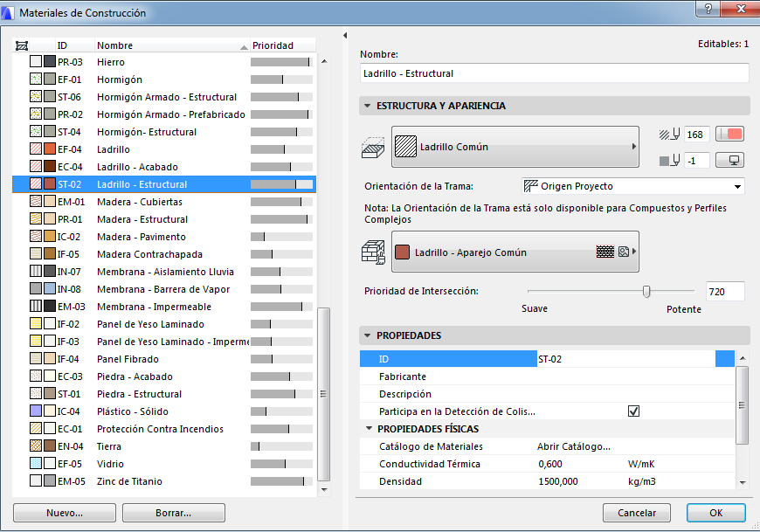Click the Nombre text field
The width and height of the screenshot is (760, 532).
(555, 73)
